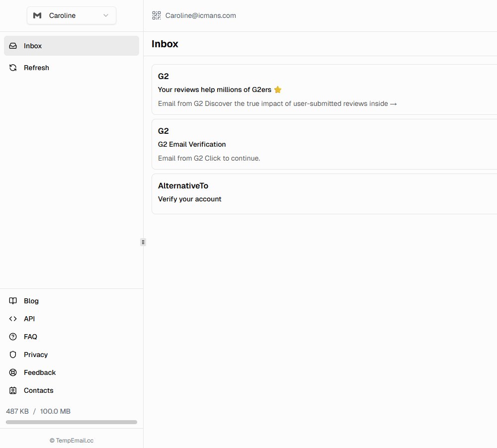Select the API code icon
This screenshot has width=497, height=448.
pos(13,319)
